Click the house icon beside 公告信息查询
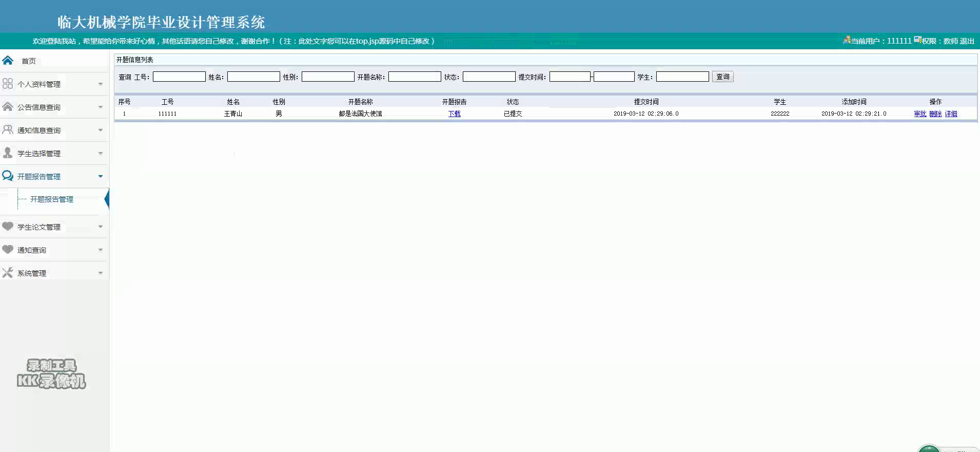This screenshot has height=452, width=980. click(x=8, y=106)
